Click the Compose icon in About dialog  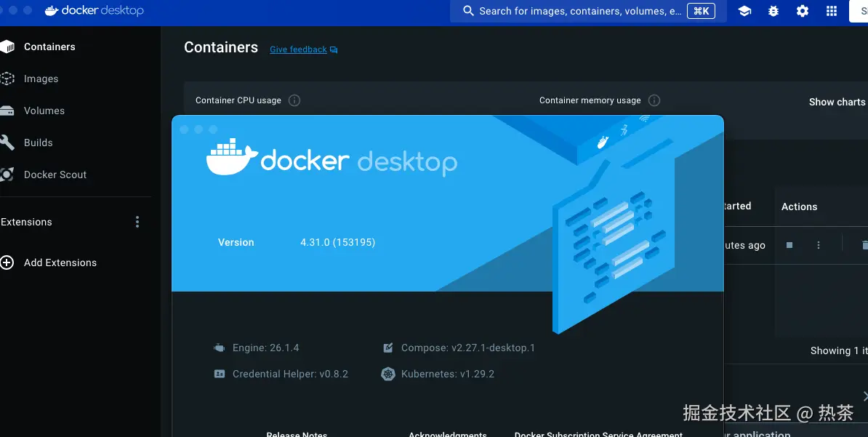(x=388, y=348)
